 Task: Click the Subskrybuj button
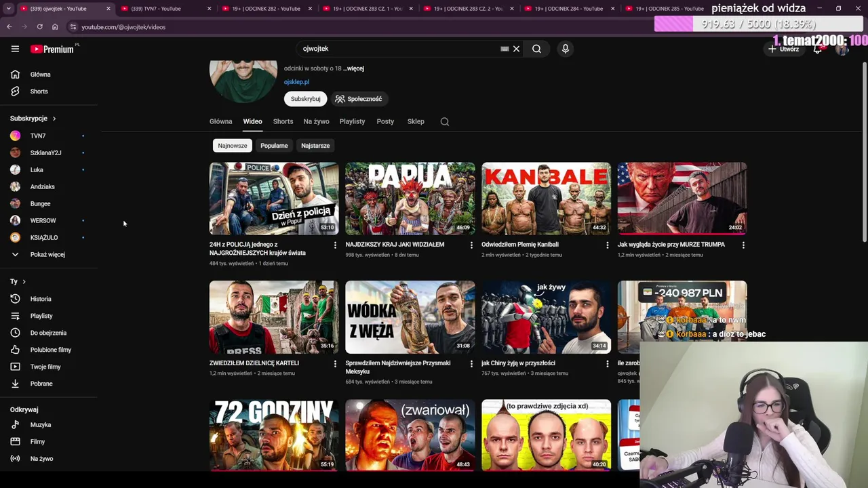point(305,99)
